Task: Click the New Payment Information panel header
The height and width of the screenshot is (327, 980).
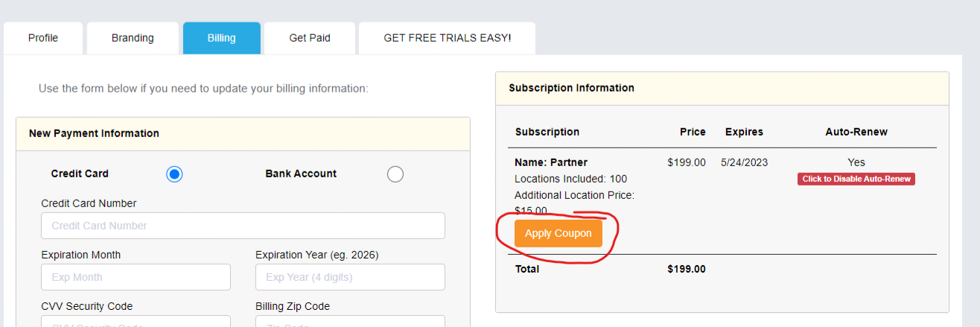Action: pos(94,133)
